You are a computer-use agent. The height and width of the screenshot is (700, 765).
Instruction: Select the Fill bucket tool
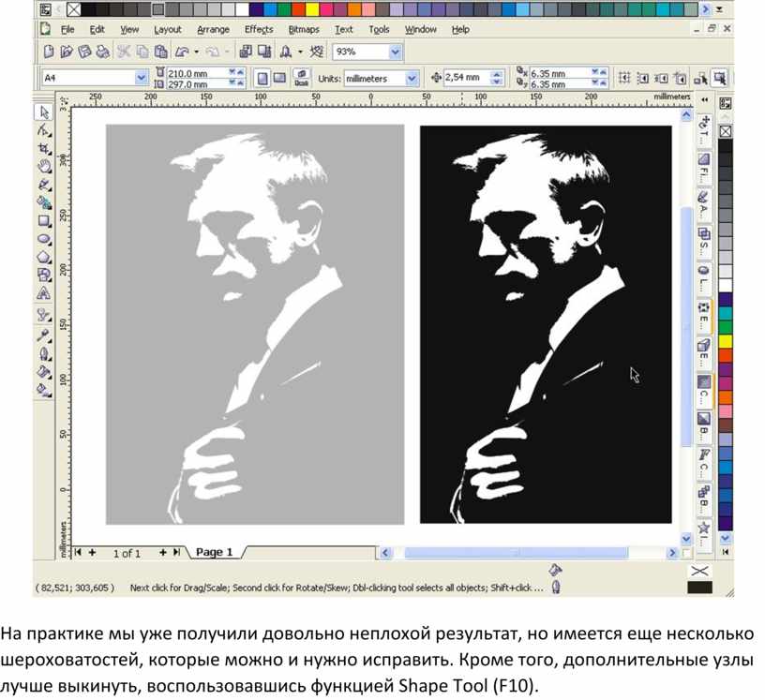[44, 372]
